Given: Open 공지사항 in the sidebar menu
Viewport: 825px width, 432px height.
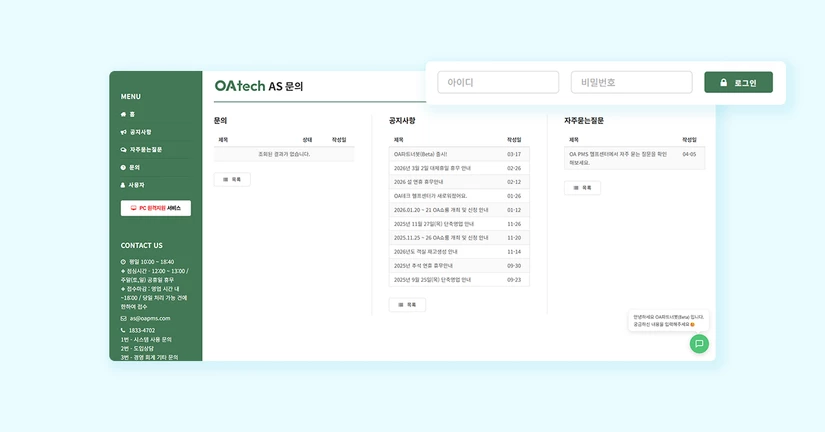Looking at the screenshot, I should pos(136,132).
